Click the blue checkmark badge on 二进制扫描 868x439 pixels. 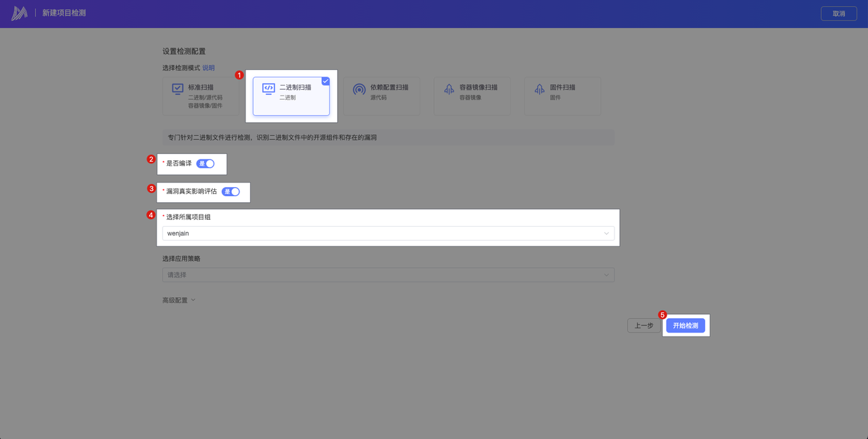[325, 81]
